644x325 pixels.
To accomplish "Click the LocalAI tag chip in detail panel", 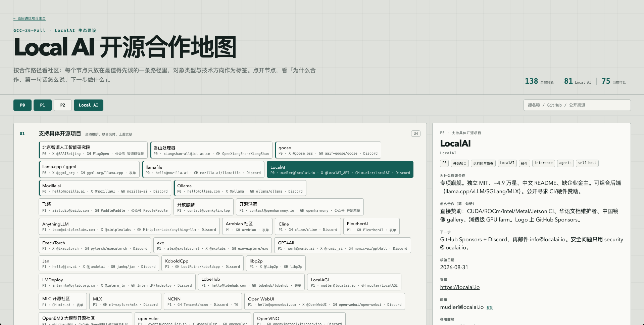I will [x=507, y=163].
